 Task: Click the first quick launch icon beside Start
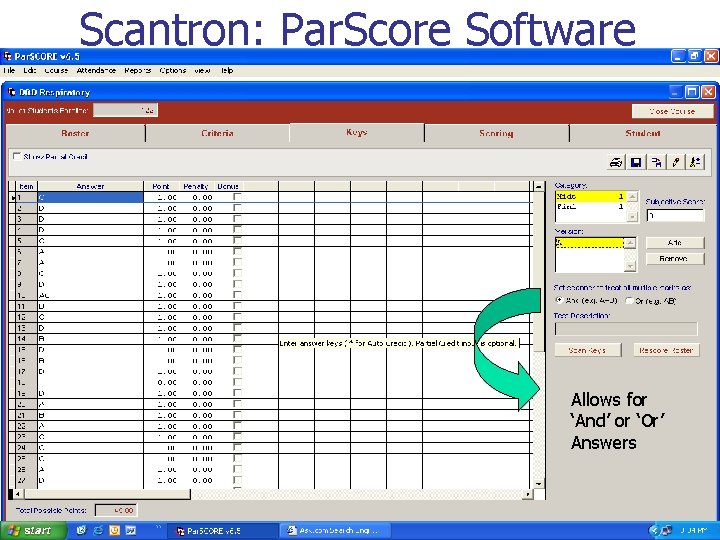(81, 530)
